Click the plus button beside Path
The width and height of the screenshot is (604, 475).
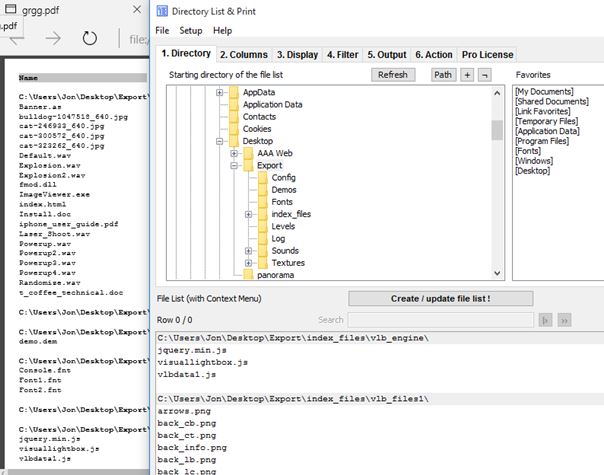point(467,75)
